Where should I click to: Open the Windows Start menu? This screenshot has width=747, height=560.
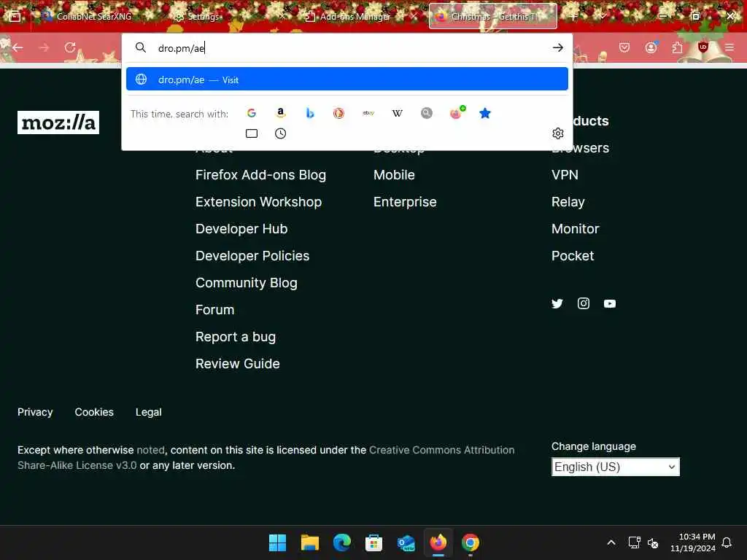click(277, 542)
